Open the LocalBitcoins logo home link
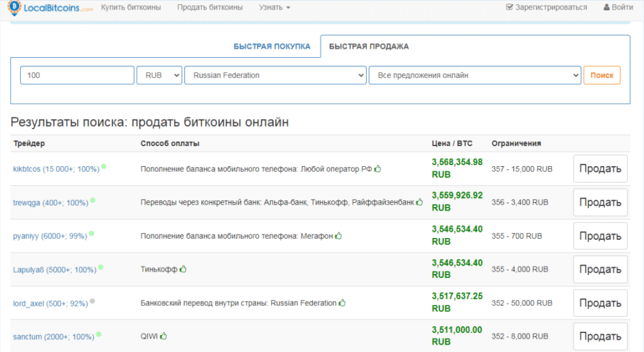 pos(50,8)
